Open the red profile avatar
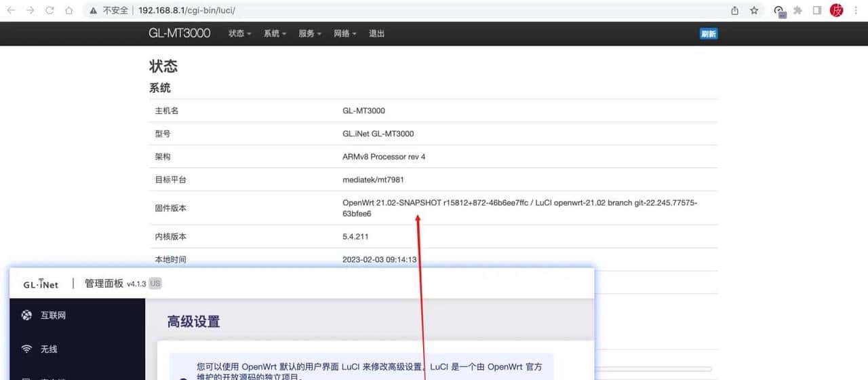Viewport: 868px width, 380px height. tap(837, 11)
